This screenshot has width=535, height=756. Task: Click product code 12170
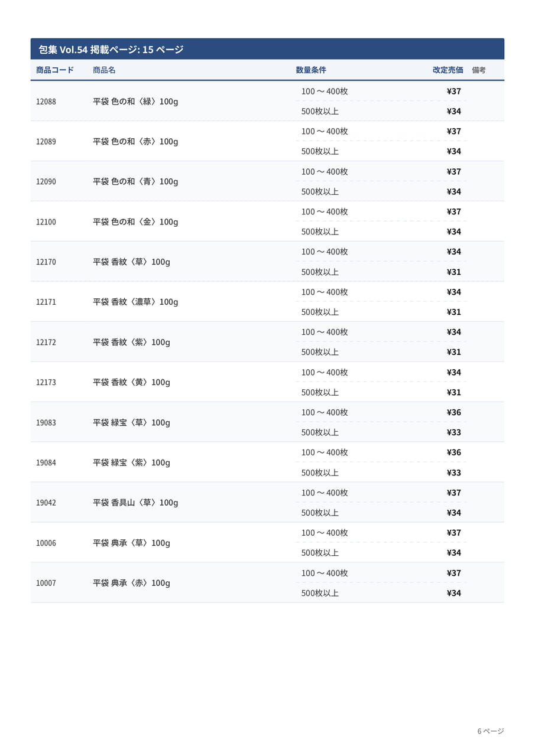coord(46,262)
